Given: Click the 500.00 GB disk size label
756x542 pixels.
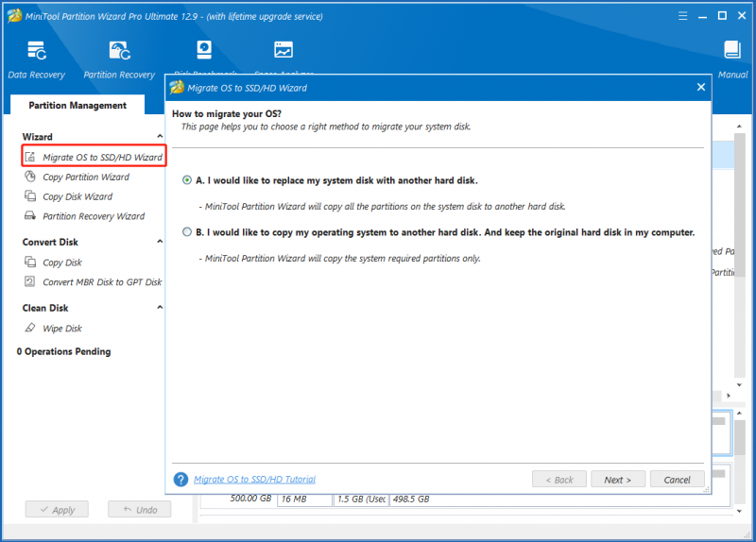Looking at the screenshot, I should coord(250,499).
